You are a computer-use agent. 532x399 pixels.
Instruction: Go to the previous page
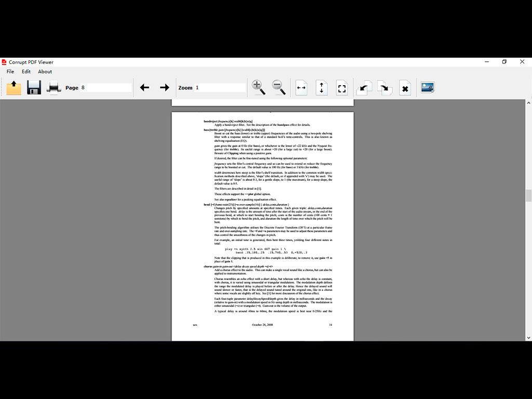[144, 87]
